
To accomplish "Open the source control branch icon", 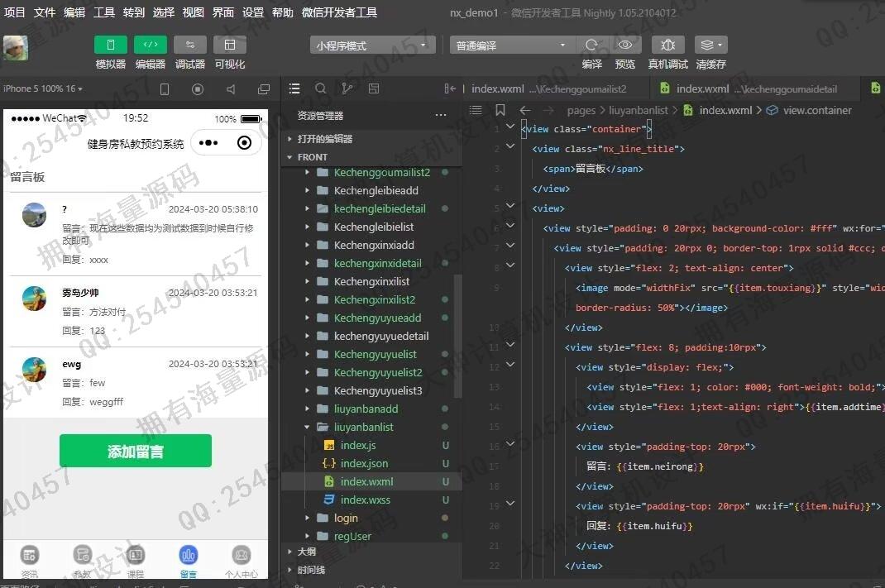I will [347, 88].
